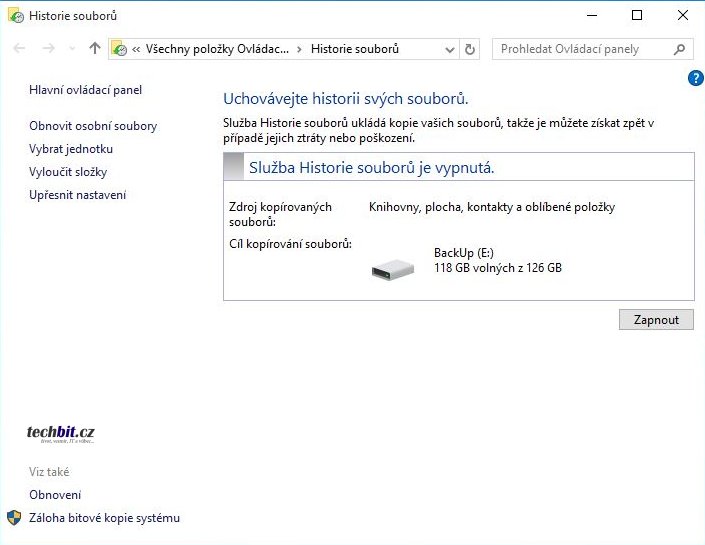This screenshot has width=705, height=545.
Task: Go up one level with the Up arrow
Action: click(95, 49)
